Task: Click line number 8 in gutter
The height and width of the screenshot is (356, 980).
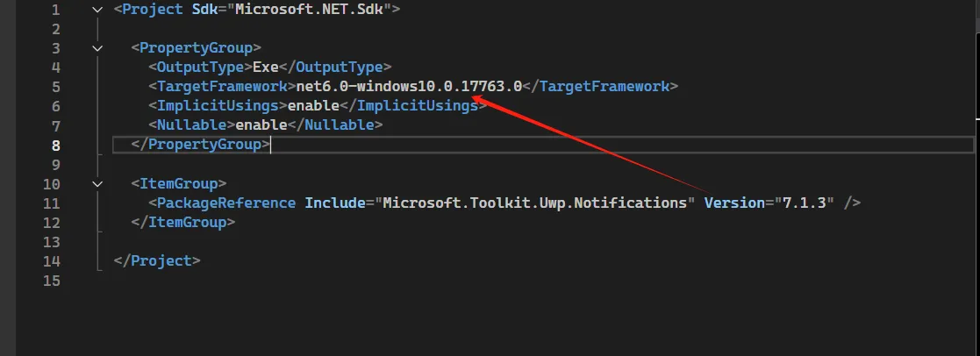Action: (x=56, y=145)
